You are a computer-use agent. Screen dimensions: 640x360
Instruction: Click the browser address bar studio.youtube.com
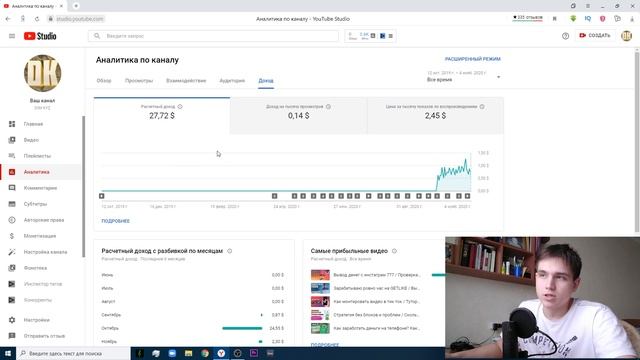click(80, 19)
